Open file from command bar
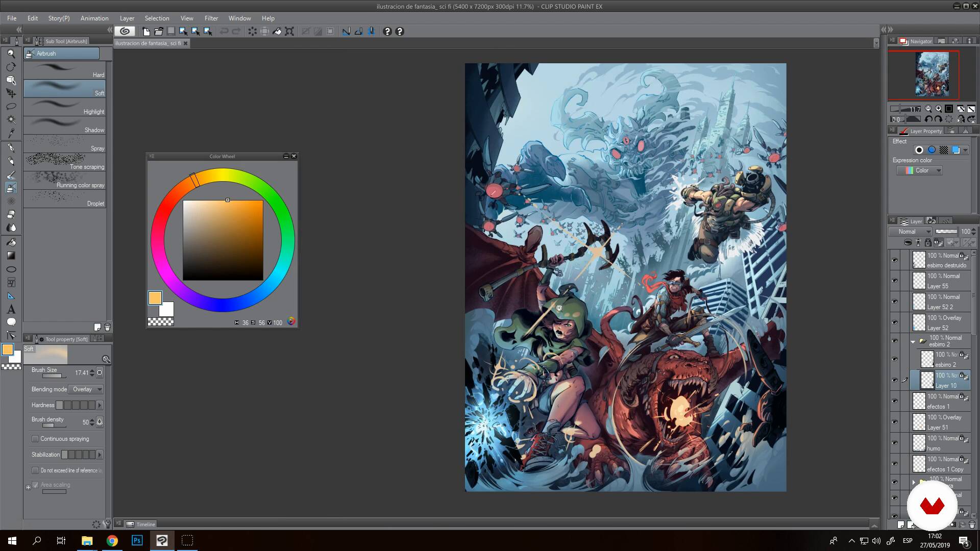 (159, 31)
